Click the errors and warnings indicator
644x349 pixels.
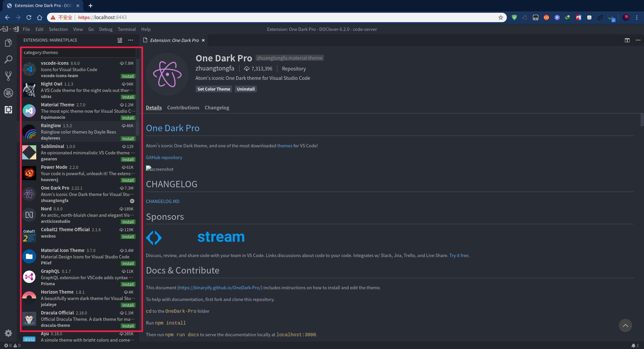click(x=11, y=345)
